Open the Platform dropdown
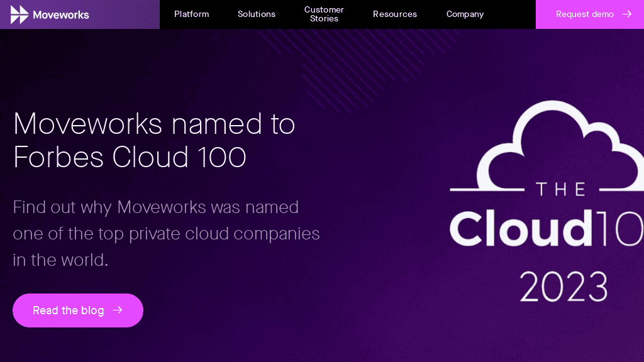The width and height of the screenshot is (644, 362). point(191,14)
